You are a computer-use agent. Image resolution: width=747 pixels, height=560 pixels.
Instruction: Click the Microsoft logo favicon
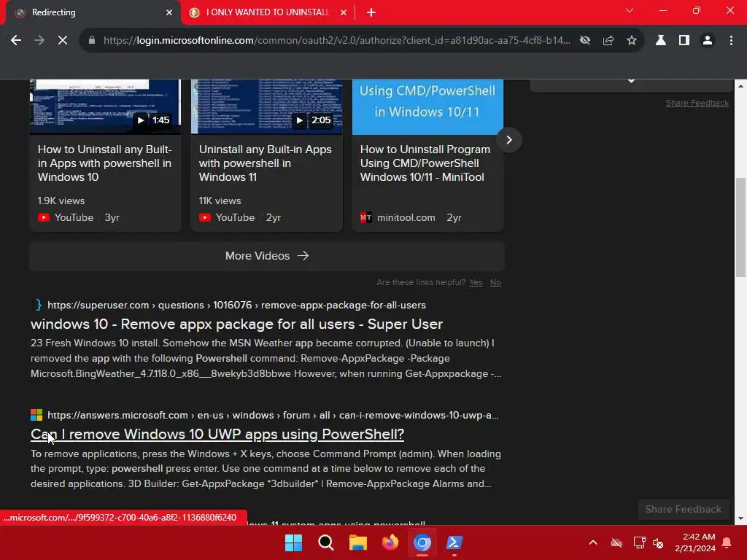pyautogui.click(x=36, y=415)
